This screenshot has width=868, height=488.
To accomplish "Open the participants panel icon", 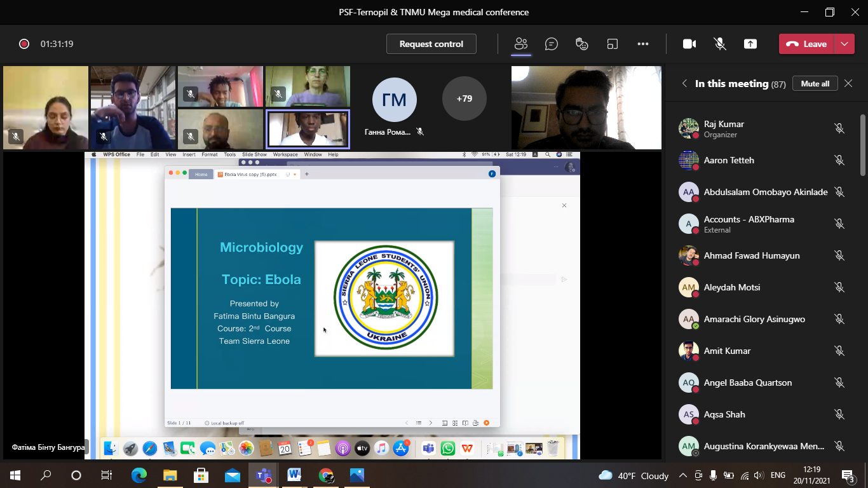I will pyautogui.click(x=521, y=44).
